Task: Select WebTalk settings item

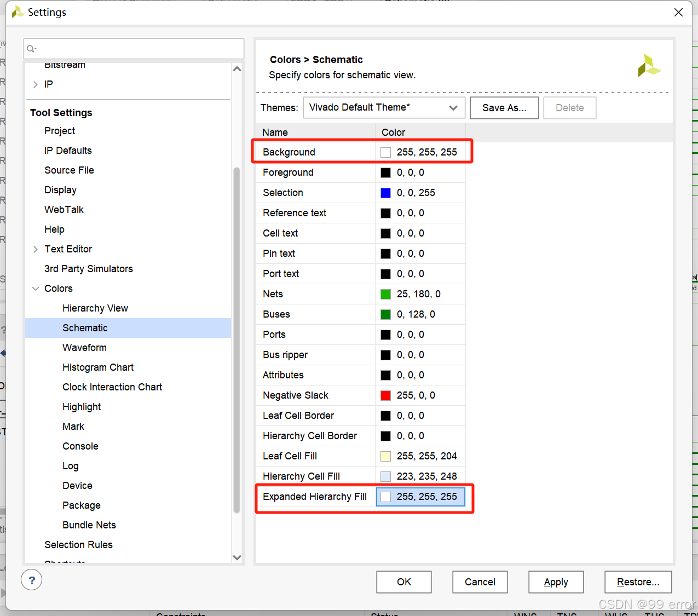Action: tap(64, 210)
